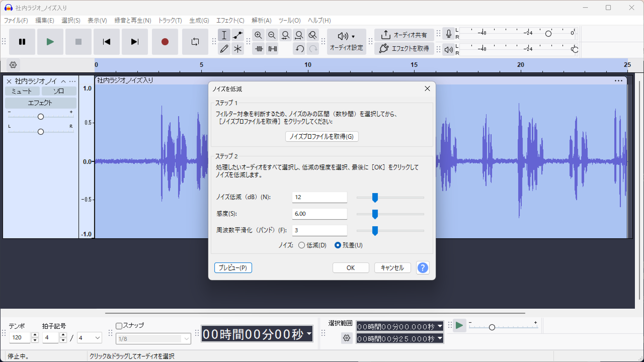This screenshot has width=644, height=362.
Task: Skip to start of track
Action: [107, 42]
